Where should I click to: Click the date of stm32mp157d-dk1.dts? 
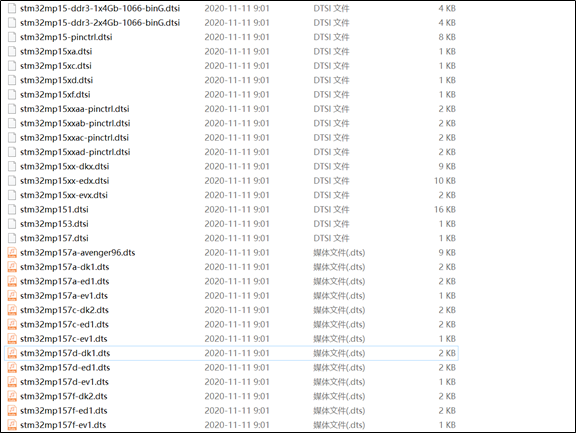tap(237, 353)
